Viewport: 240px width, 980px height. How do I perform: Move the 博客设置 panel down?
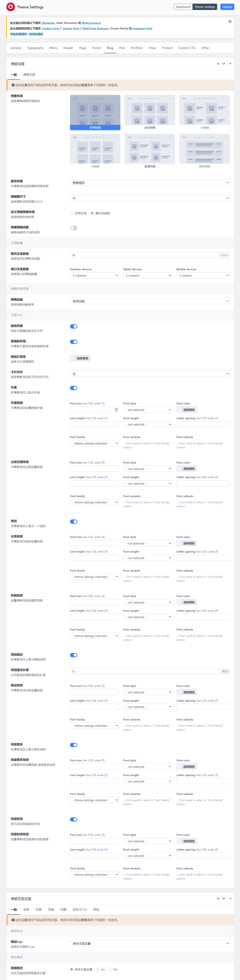(x=224, y=64)
